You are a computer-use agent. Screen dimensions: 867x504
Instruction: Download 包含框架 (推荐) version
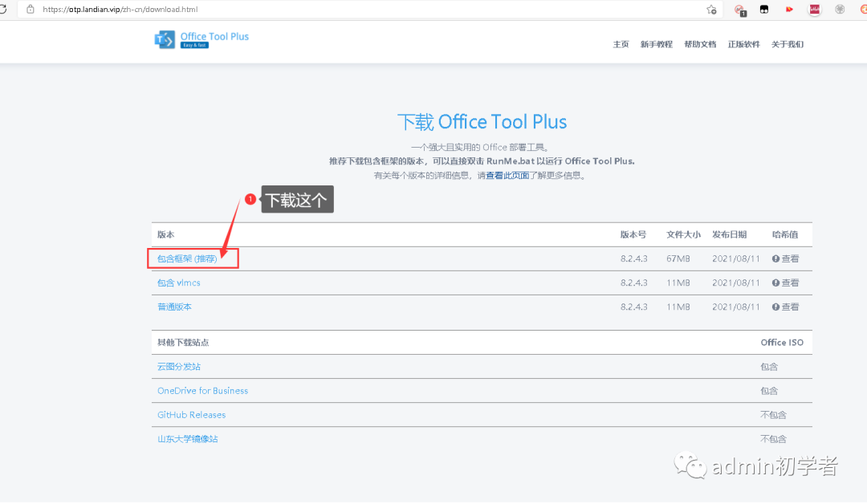pos(187,258)
